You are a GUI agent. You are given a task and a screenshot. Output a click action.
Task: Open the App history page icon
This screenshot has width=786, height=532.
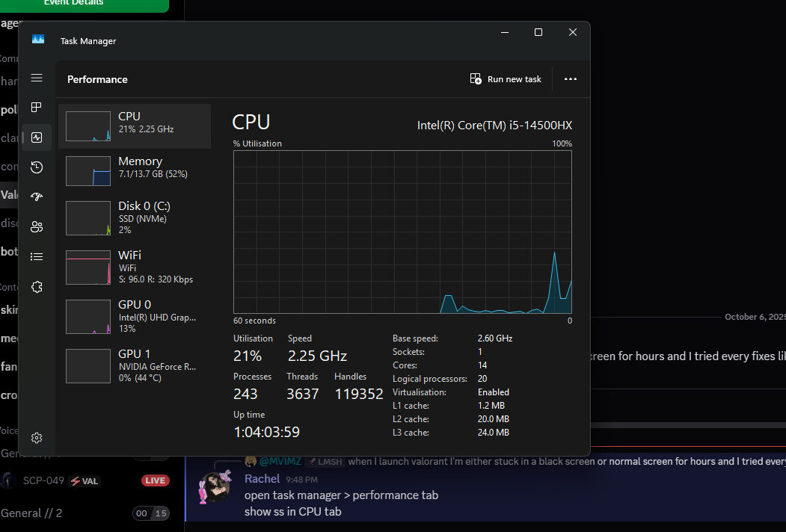pyautogui.click(x=37, y=167)
